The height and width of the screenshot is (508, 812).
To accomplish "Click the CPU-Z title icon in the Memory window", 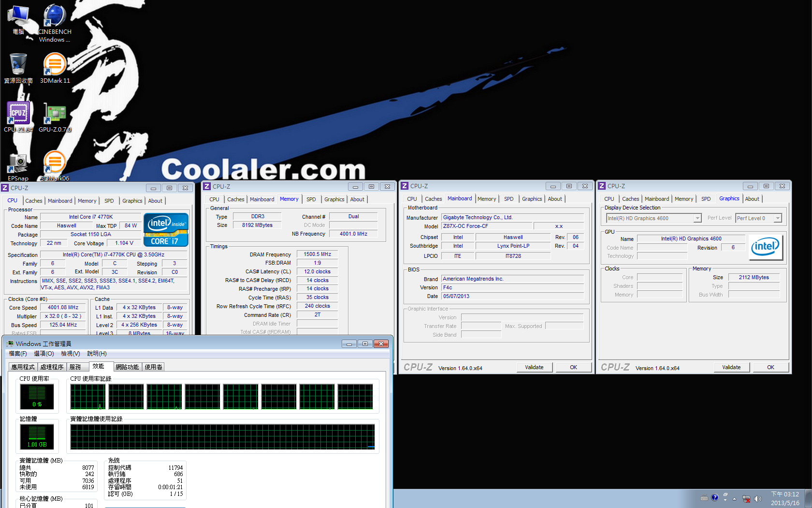I will pyautogui.click(x=207, y=186).
